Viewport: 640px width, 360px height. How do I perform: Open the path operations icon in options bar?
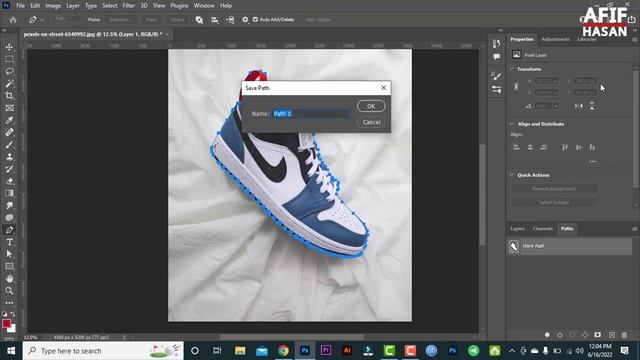199,20
